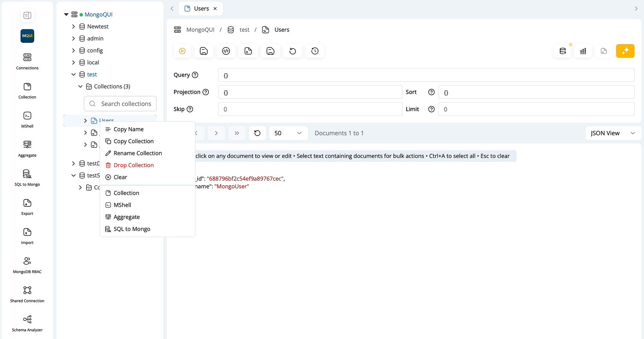Toggle the sidebar collapse button at top left
The width and height of the screenshot is (644, 339).
tap(27, 16)
